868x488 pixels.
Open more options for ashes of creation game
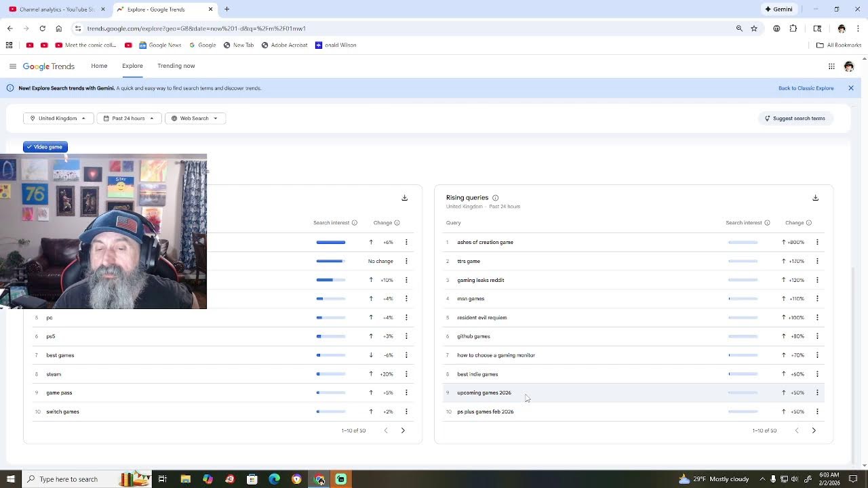pyautogui.click(x=817, y=242)
